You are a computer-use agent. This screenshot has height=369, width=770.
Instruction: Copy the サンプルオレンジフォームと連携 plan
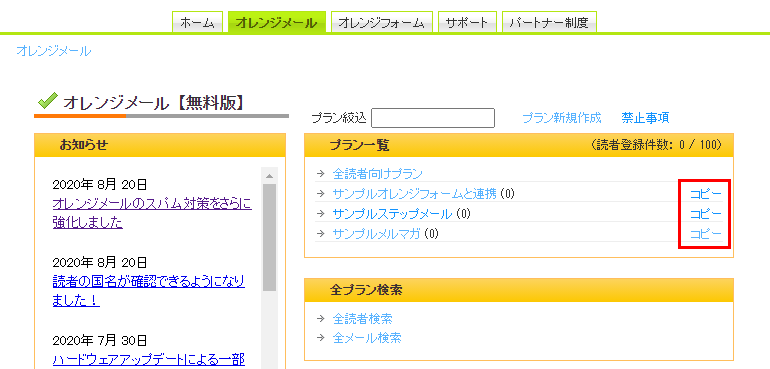point(706,194)
